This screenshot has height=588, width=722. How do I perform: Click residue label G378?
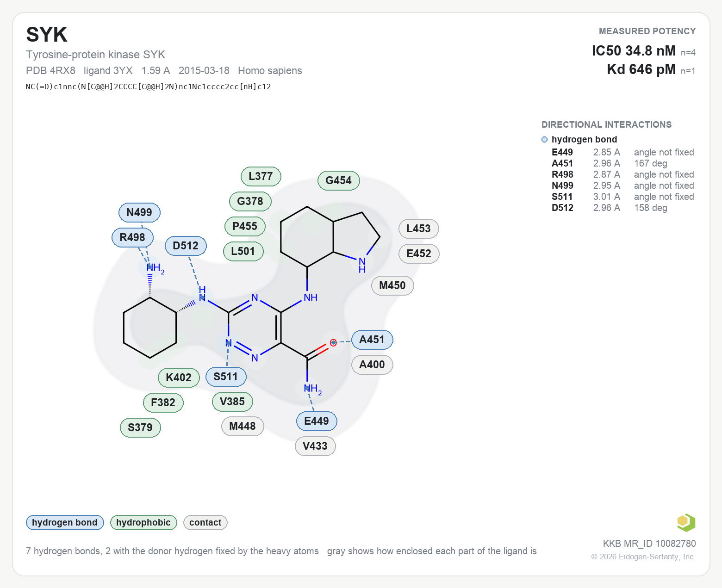pos(250,201)
